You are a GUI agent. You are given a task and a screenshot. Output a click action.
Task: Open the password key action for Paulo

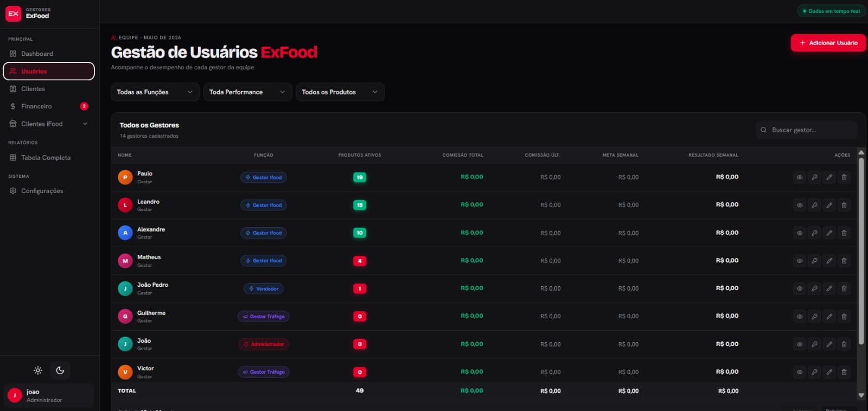814,177
